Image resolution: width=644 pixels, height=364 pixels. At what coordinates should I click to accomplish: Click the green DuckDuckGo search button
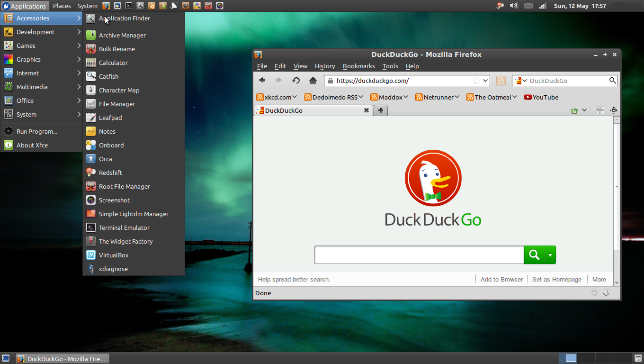tap(534, 255)
